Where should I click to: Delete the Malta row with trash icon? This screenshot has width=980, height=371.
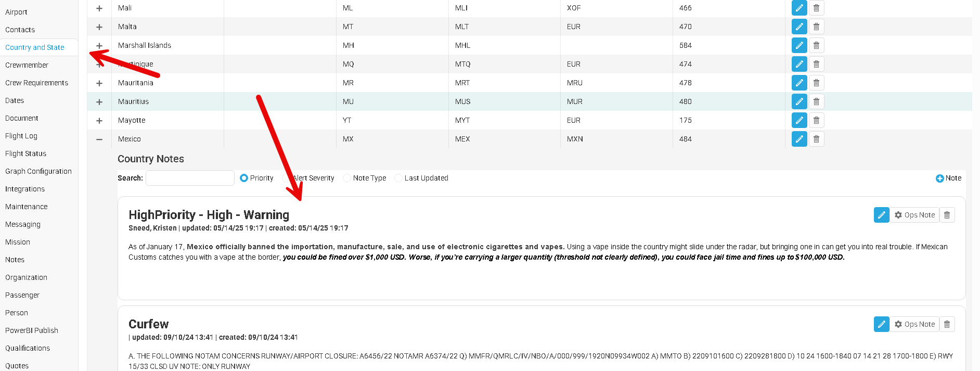(816, 27)
